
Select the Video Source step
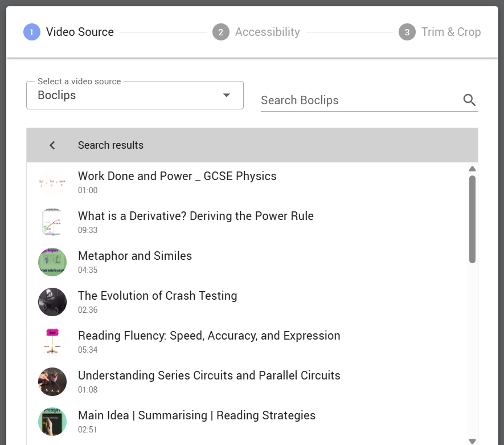(x=69, y=32)
